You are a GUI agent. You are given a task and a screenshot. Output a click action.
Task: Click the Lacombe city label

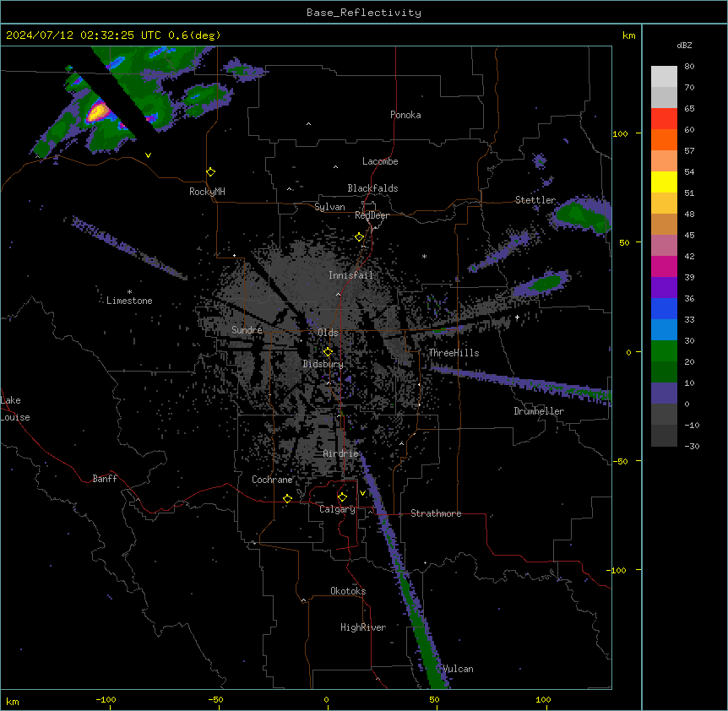380,161
